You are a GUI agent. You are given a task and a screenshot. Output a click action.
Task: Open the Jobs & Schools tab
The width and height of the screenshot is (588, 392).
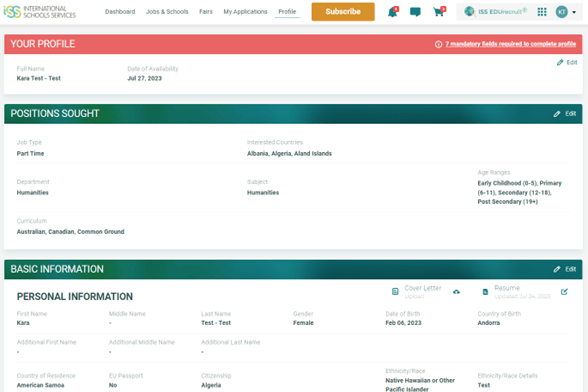pyautogui.click(x=167, y=12)
